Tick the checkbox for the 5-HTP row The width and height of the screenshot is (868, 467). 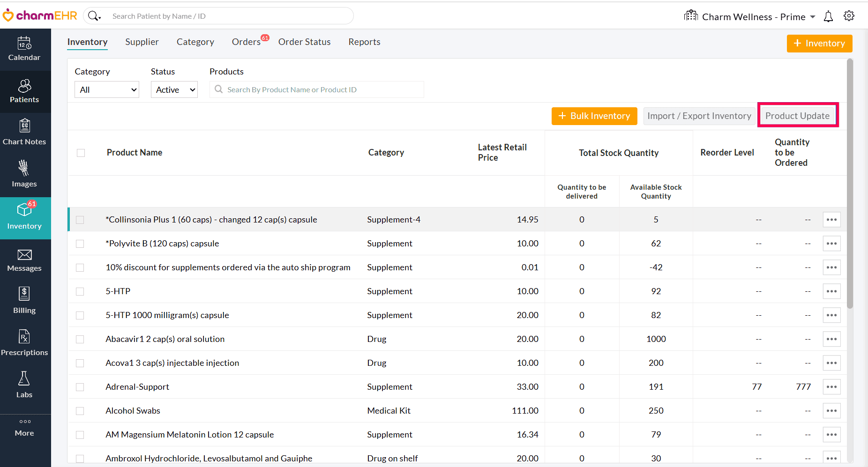coord(80,291)
